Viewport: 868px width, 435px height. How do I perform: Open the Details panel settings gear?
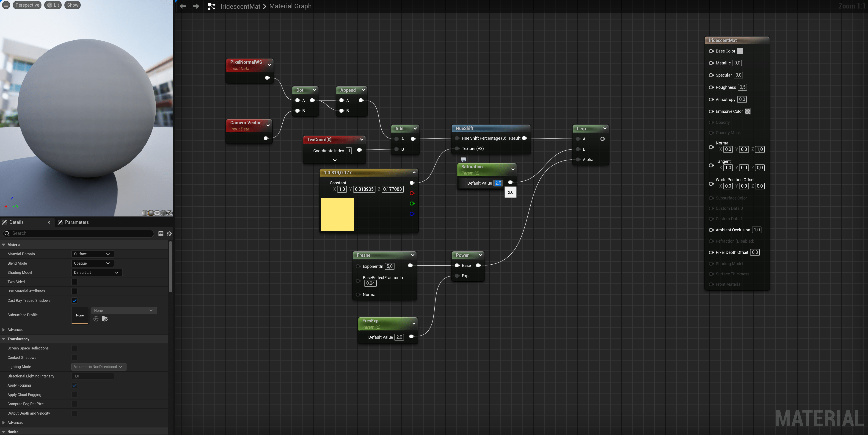(x=169, y=233)
